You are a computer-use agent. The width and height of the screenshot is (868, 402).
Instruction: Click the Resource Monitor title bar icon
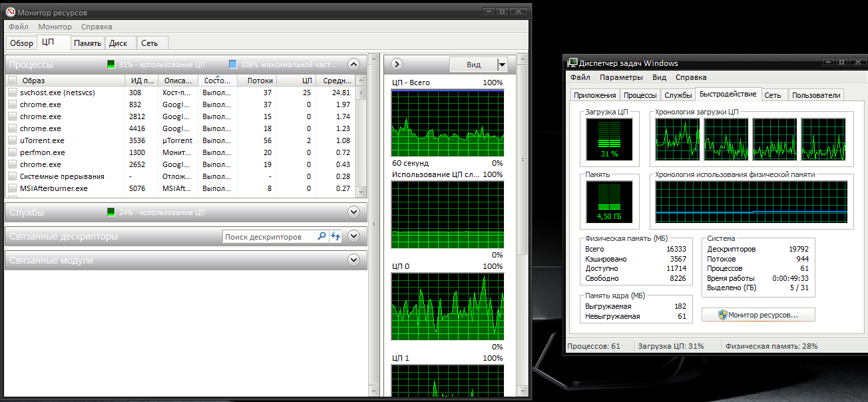tap(10, 13)
